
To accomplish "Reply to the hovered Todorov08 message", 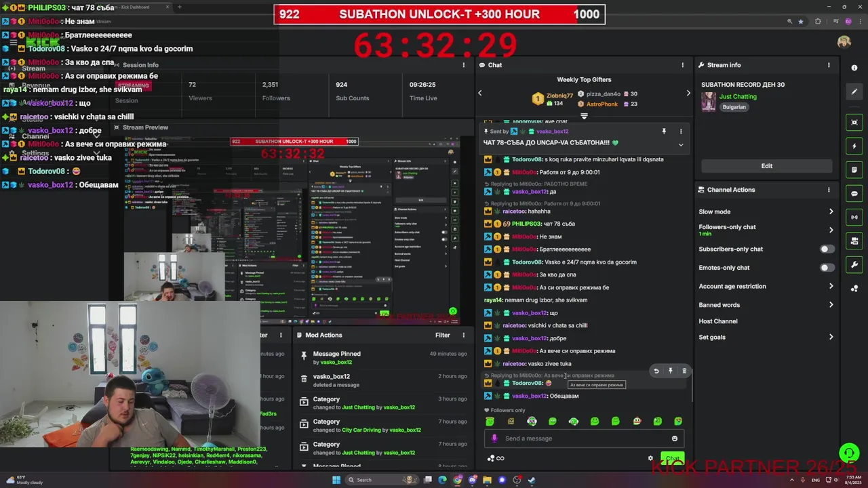I will coord(656,371).
